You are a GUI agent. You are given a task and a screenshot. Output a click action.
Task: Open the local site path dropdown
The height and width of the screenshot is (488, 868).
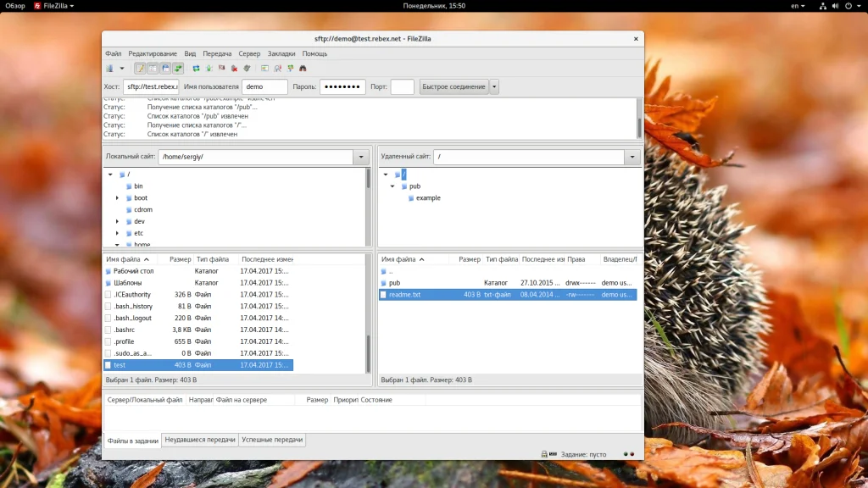[361, 157]
